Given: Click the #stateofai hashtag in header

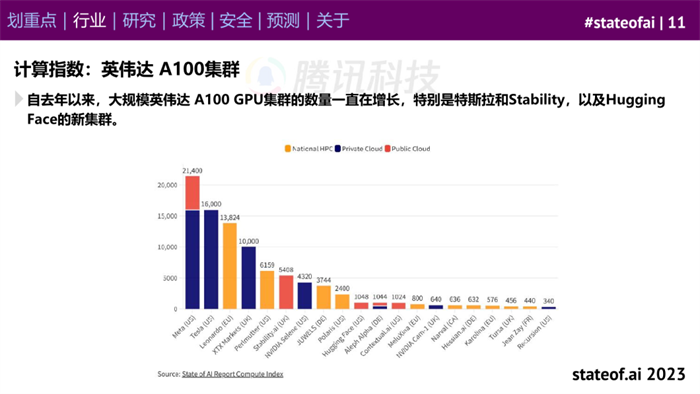Looking at the screenshot, I should coord(620,22).
